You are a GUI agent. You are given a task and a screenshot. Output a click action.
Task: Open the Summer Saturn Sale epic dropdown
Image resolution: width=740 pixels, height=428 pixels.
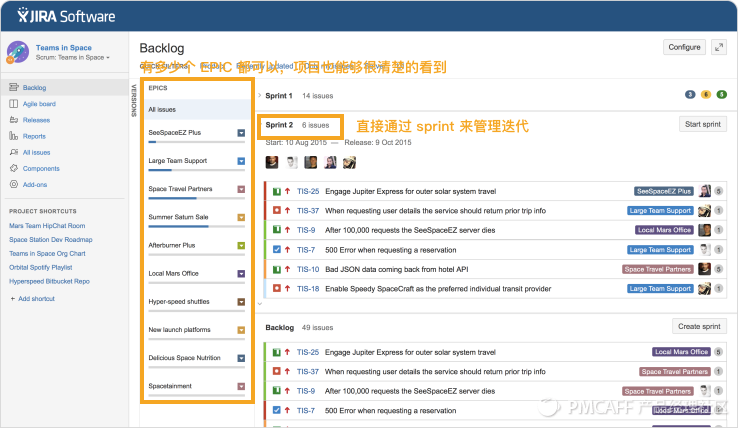241,218
